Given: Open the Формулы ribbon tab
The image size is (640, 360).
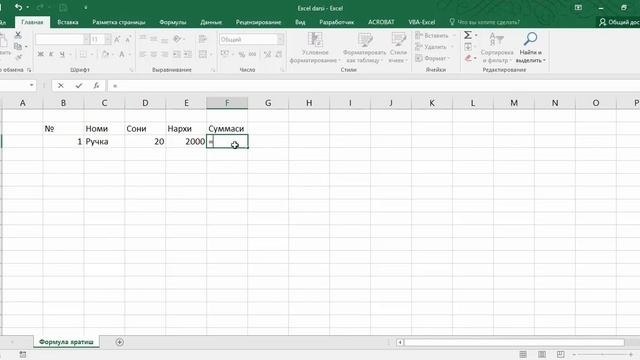Looking at the screenshot, I should 173,22.
